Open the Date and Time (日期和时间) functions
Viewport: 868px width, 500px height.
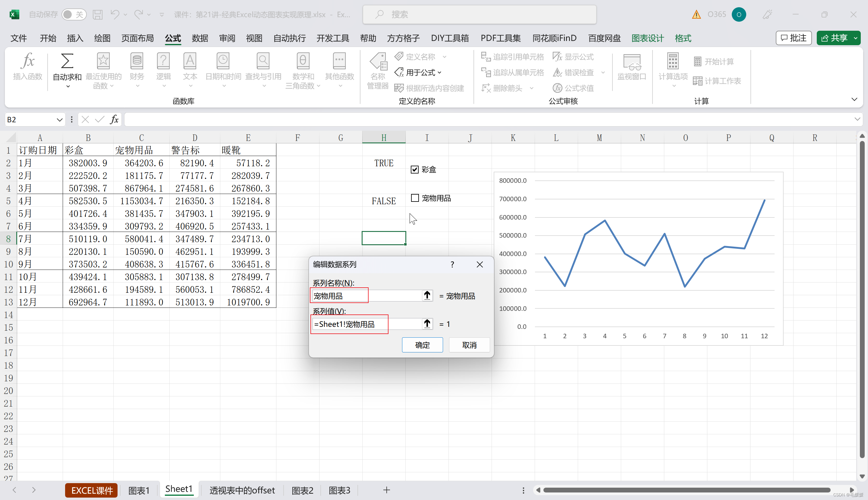tap(223, 70)
